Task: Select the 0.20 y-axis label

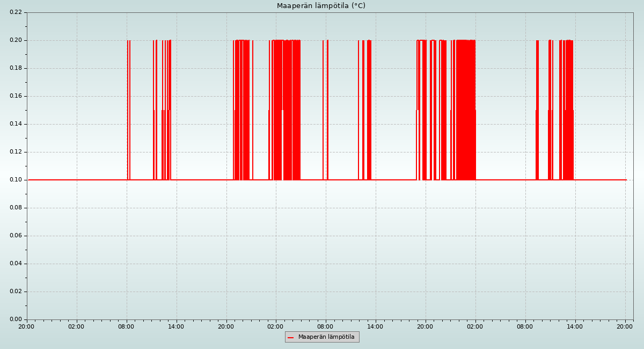Action: (x=16, y=40)
